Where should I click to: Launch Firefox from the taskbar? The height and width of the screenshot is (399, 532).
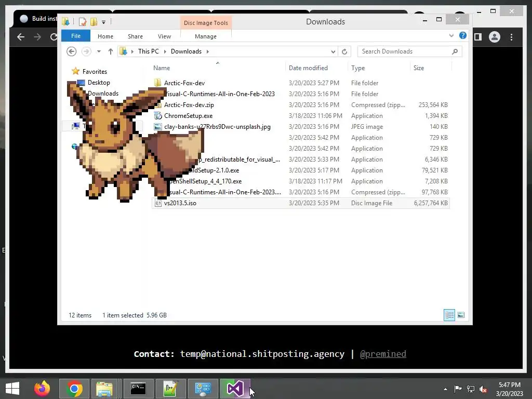(42, 389)
